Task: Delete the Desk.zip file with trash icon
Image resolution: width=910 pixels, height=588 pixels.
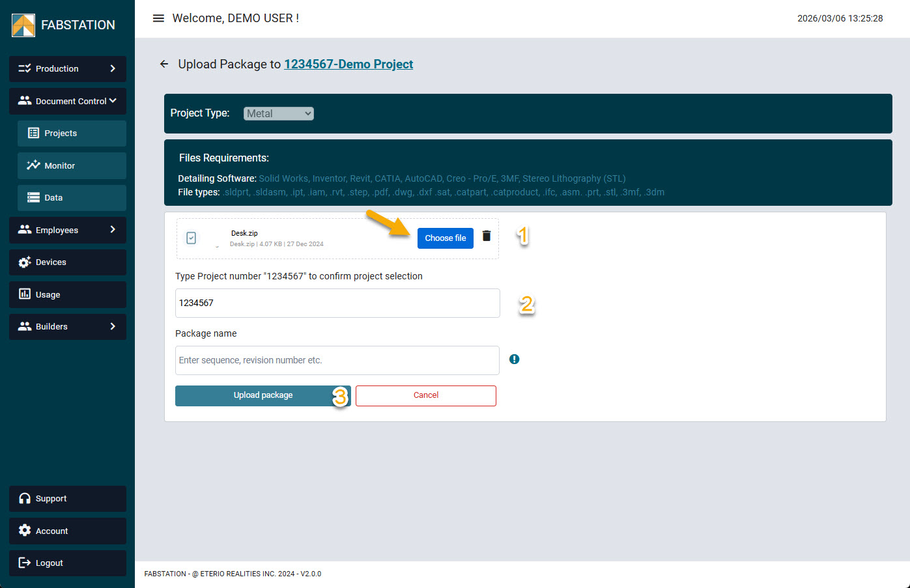Action: point(487,236)
